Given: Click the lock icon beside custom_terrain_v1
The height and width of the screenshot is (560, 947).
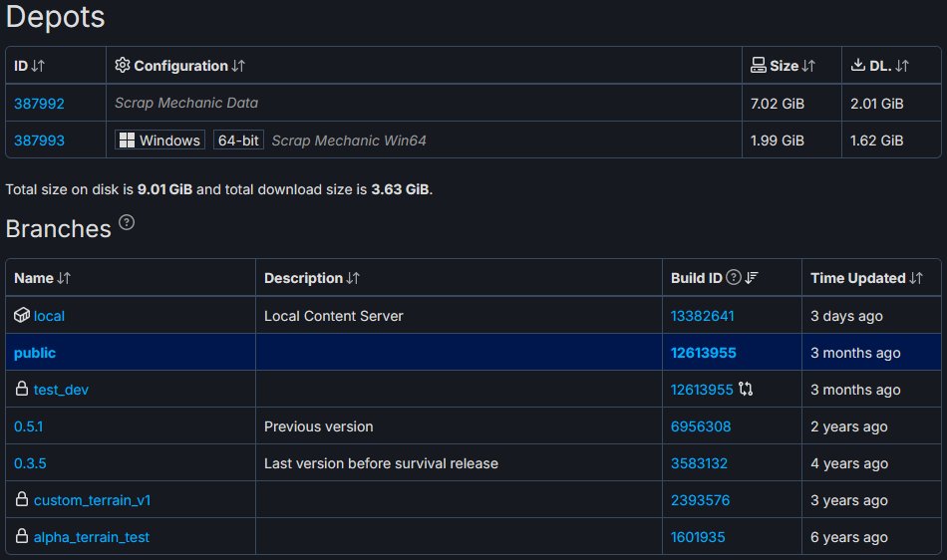Looking at the screenshot, I should tap(22, 499).
